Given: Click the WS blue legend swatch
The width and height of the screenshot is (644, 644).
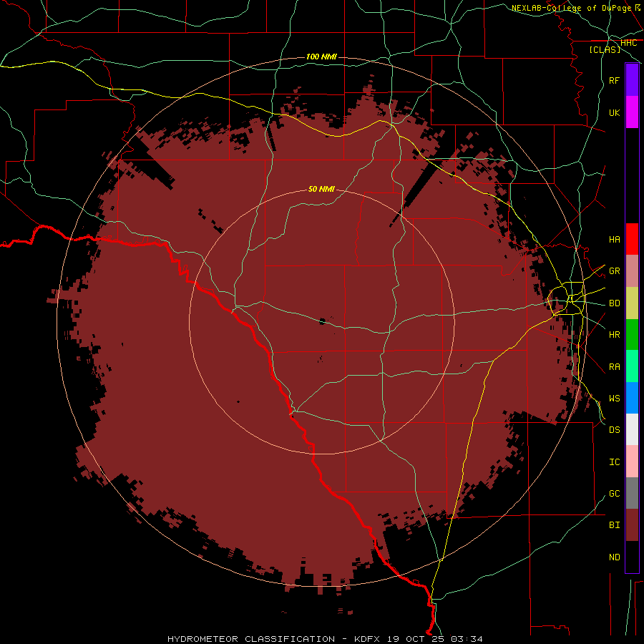Looking at the screenshot, I should (632, 398).
